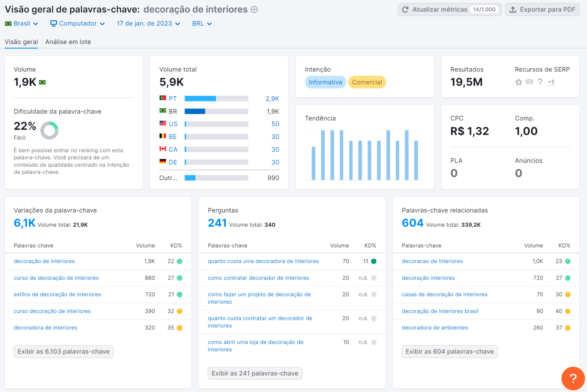Click the plus icon next to keyword title
Image resolution: width=587 pixels, height=392 pixels.
254,10
